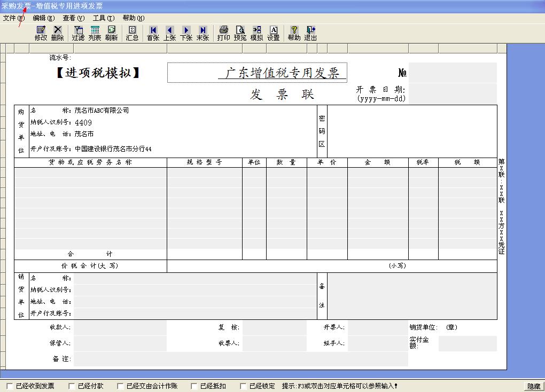The image size is (545, 392).
Task: Show the 列表 (list) view
Action: [x=95, y=33]
